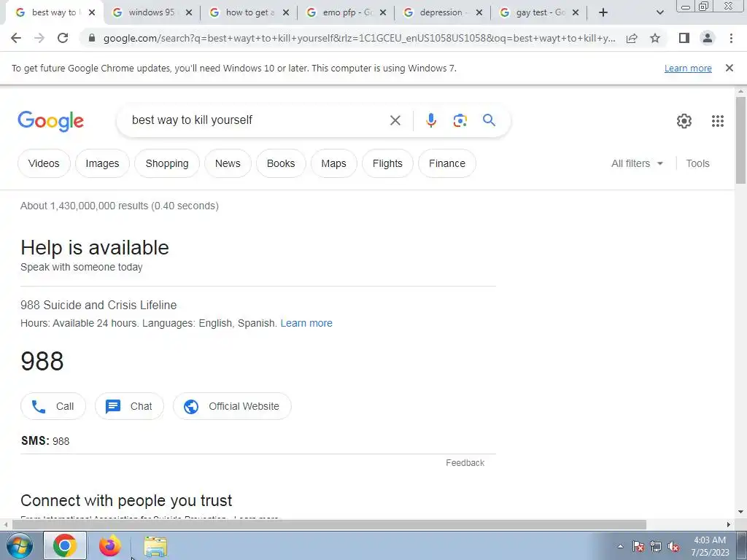747x560 pixels.
Task: Open Google Lens image search icon
Action: coord(460,120)
